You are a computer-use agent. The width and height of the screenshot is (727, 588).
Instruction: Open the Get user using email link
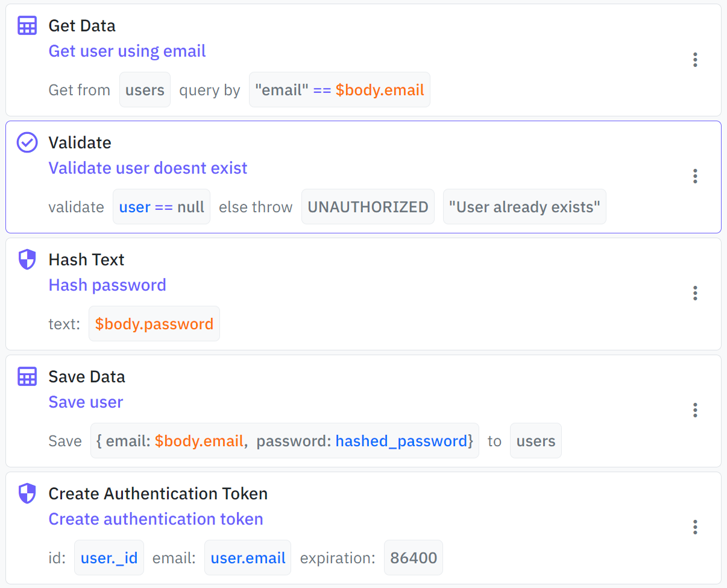[127, 51]
